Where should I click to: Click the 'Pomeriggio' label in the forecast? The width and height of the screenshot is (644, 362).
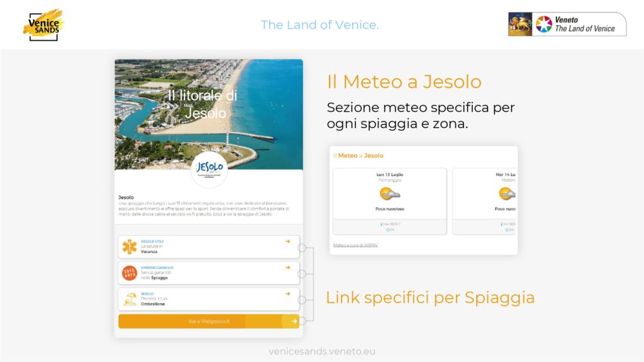click(x=390, y=180)
